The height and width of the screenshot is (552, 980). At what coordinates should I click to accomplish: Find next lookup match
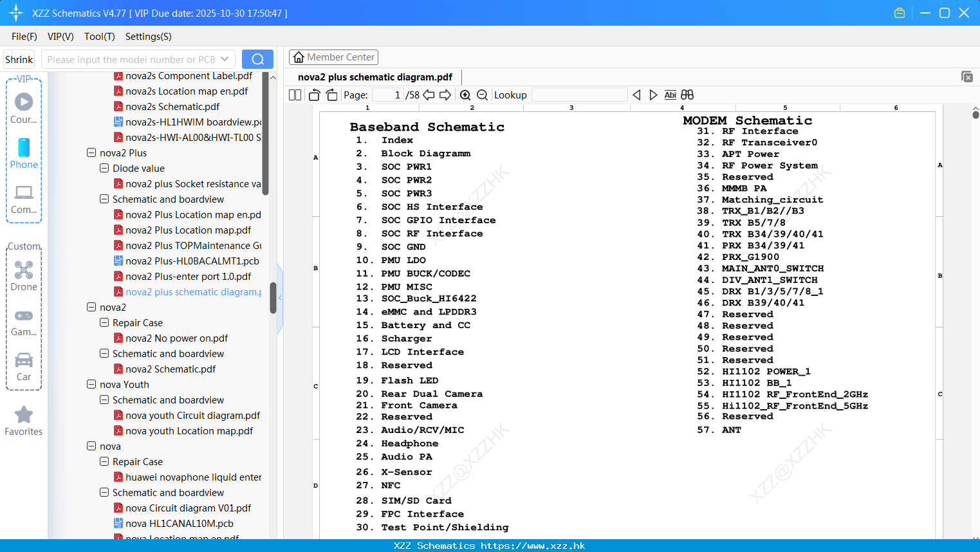point(653,95)
